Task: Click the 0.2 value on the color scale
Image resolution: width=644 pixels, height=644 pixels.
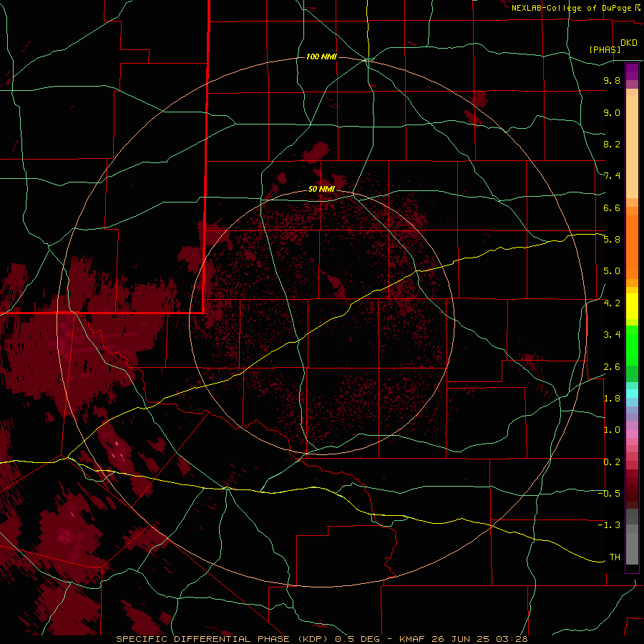Action: 612,462
